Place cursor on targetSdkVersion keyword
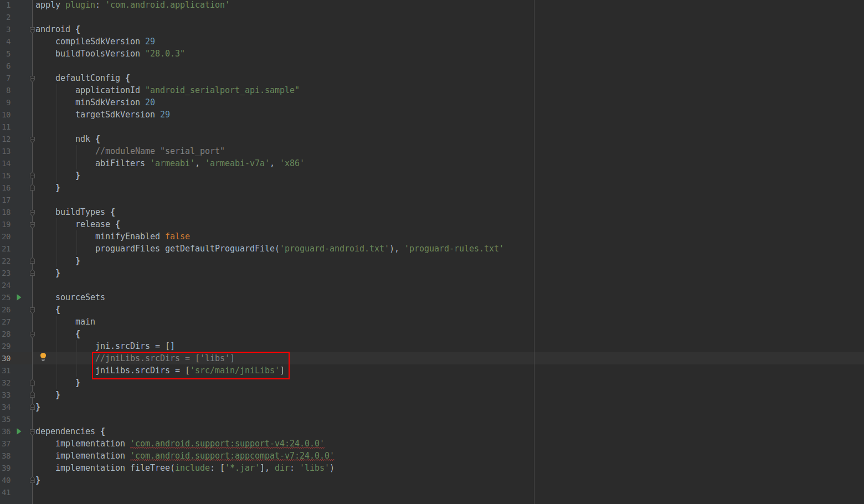 tap(115, 115)
